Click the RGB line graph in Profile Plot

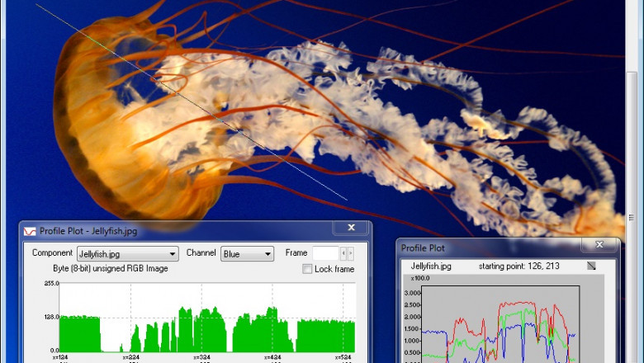point(500,324)
